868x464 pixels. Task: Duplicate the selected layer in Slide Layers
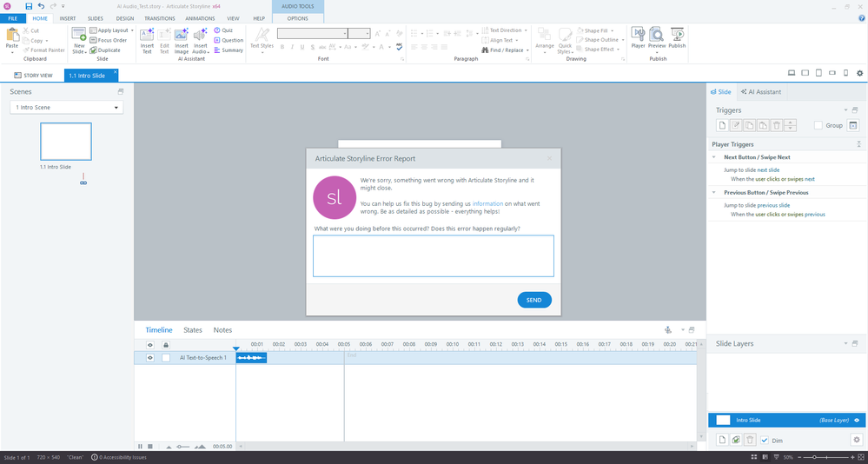click(736, 440)
